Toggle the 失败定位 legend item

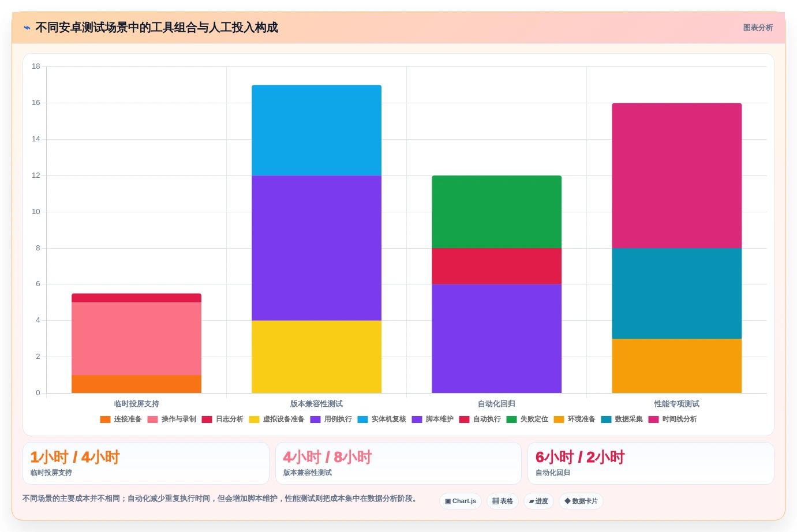point(527,419)
